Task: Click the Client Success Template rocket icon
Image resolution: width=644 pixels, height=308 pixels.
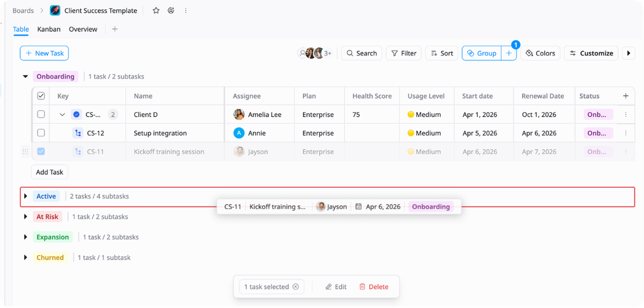Action: pyautogui.click(x=55, y=10)
